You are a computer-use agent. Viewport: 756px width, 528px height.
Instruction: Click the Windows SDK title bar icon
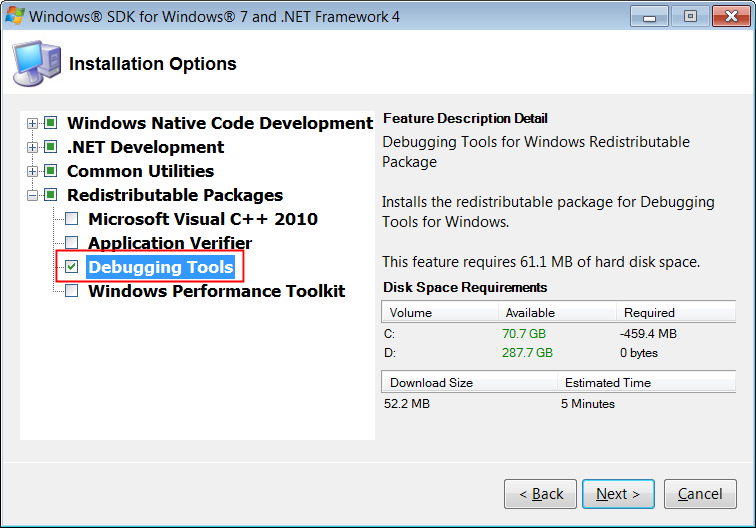(x=14, y=15)
